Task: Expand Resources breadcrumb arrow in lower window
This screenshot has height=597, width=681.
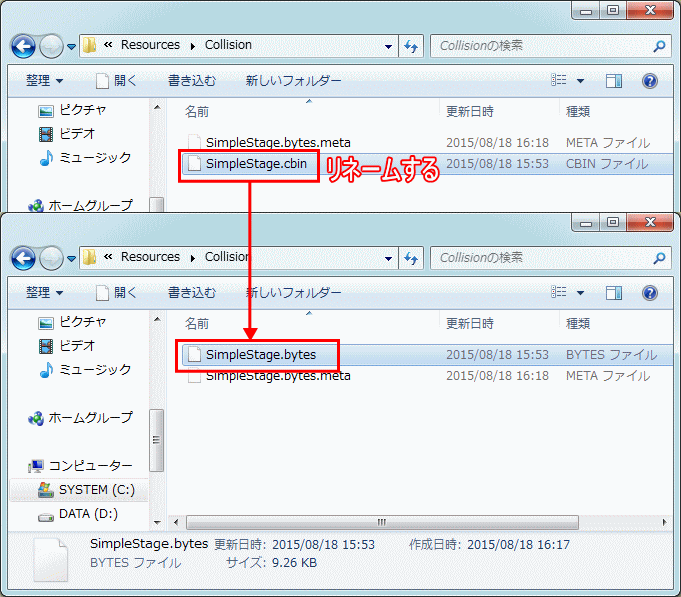Action: pos(192,258)
